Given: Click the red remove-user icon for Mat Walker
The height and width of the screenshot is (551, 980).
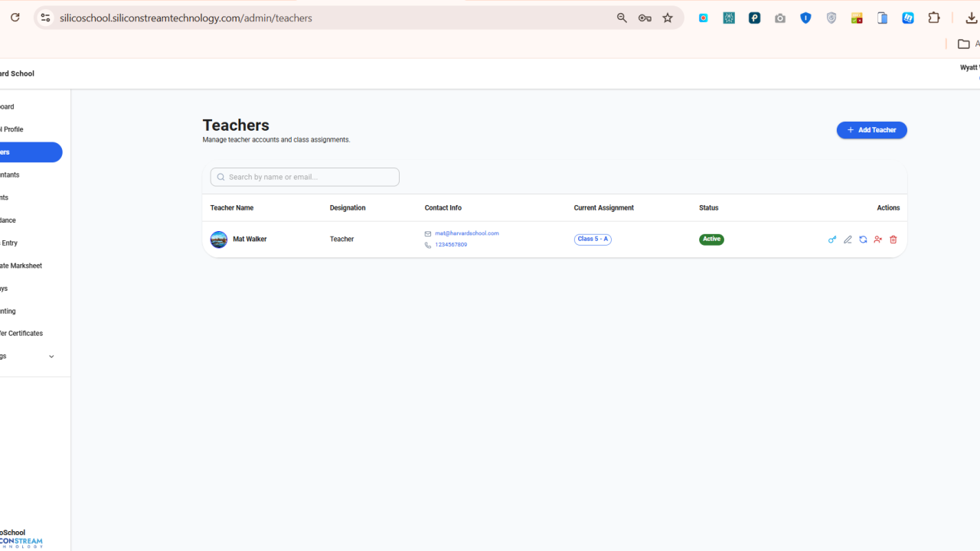Looking at the screenshot, I should 878,240.
